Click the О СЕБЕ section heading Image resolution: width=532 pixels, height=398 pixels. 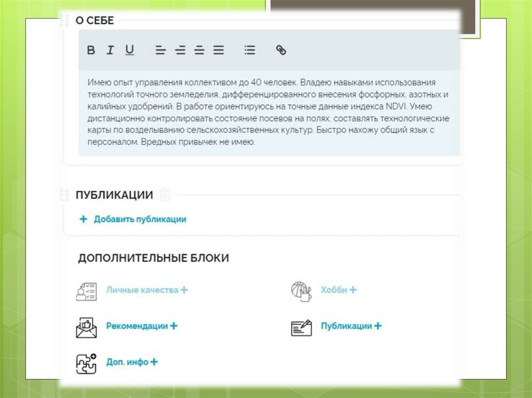pos(95,20)
